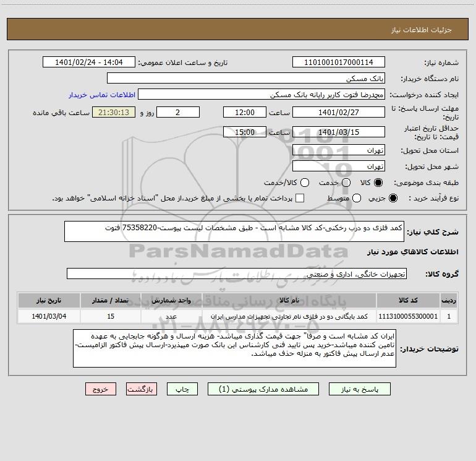
Task: Click the پاسخ به نیاز button
Action: pos(359,389)
